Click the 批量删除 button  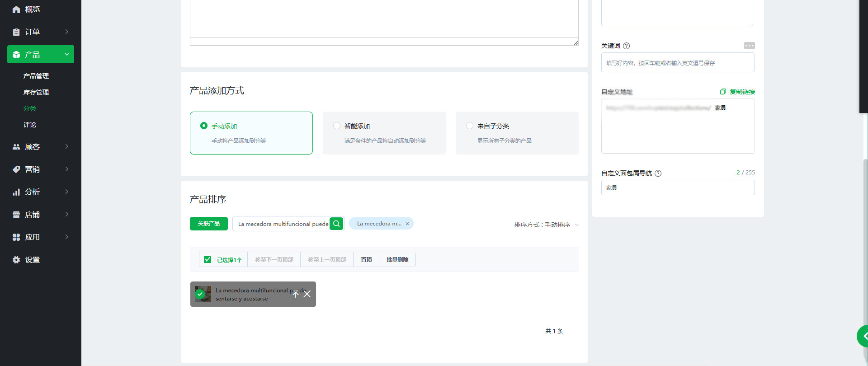(x=397, y=260)
